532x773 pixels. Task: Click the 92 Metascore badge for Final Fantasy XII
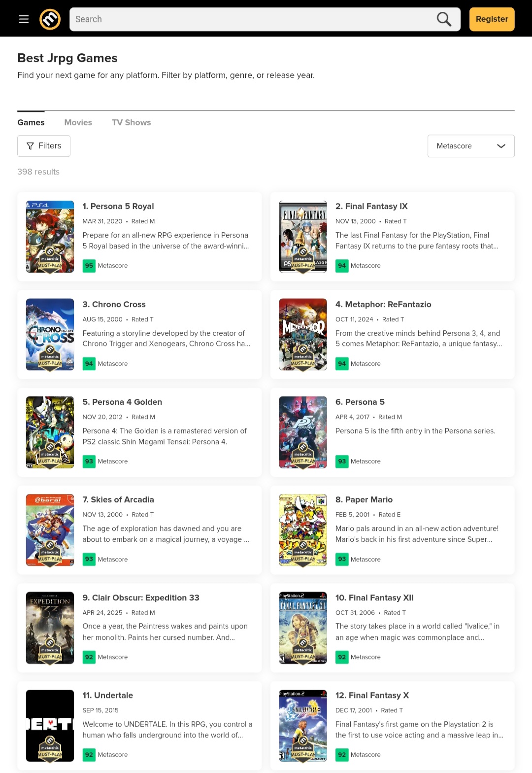pyautogui.click(x=342, y=657)
